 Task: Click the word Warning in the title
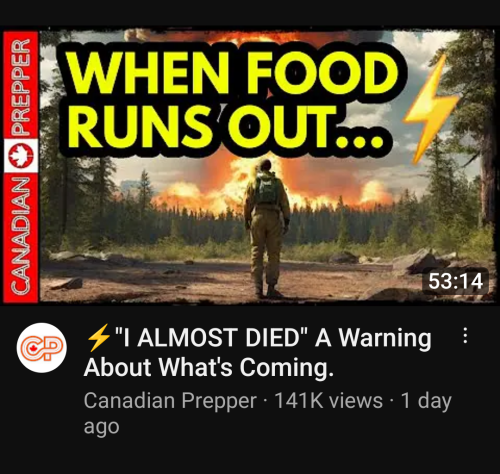pyautogui.click(x=385, y=339)
